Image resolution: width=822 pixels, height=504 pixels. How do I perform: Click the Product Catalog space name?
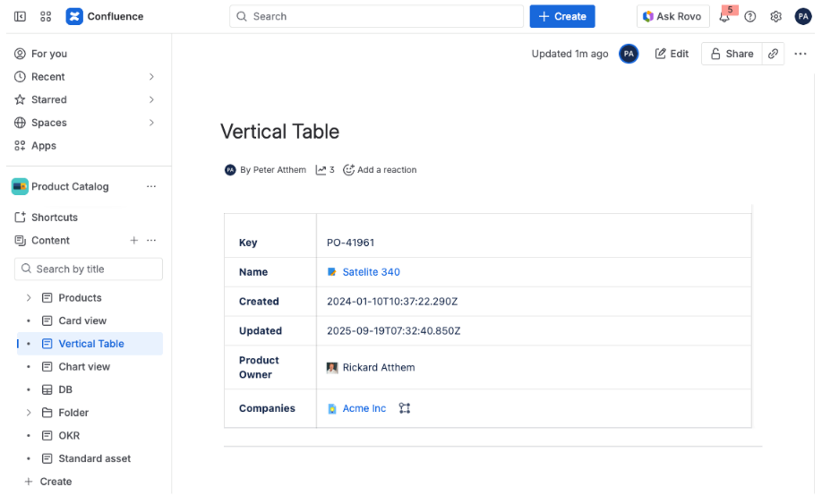pos(70,186)
